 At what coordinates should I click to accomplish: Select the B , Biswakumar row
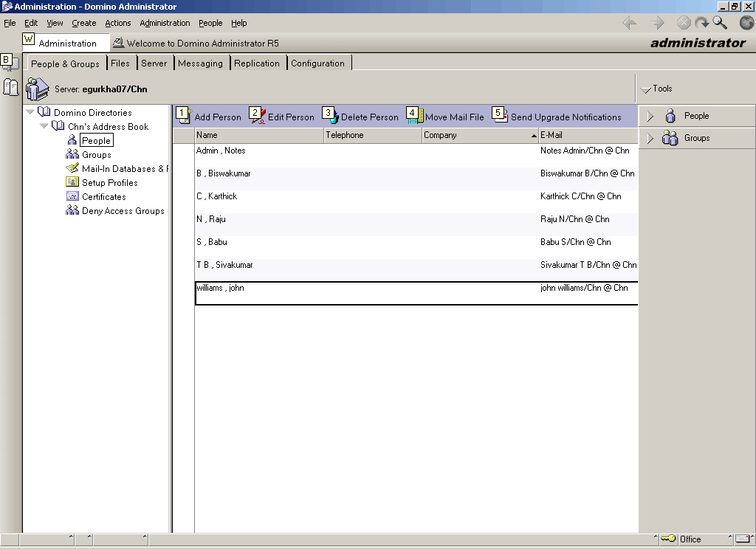(416, 179)
